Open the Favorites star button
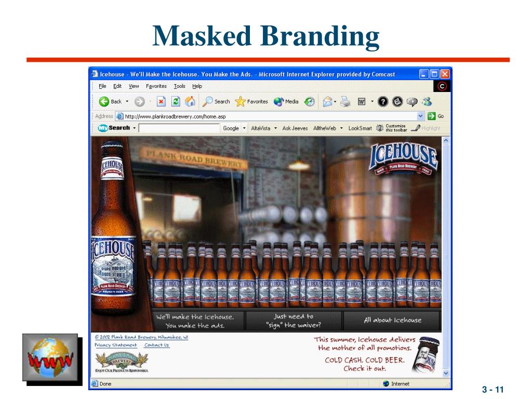The height and width of the screenshot is (399, 532). coord(251,101)
